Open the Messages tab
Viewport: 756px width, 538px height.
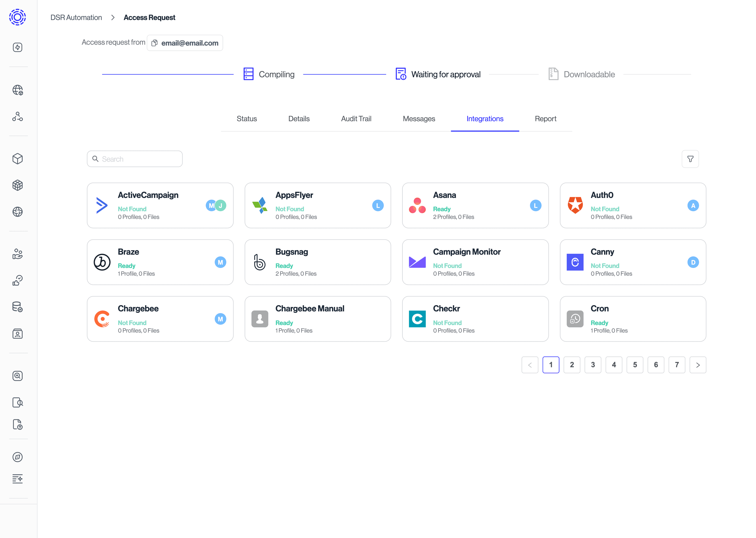click(419, 119)
